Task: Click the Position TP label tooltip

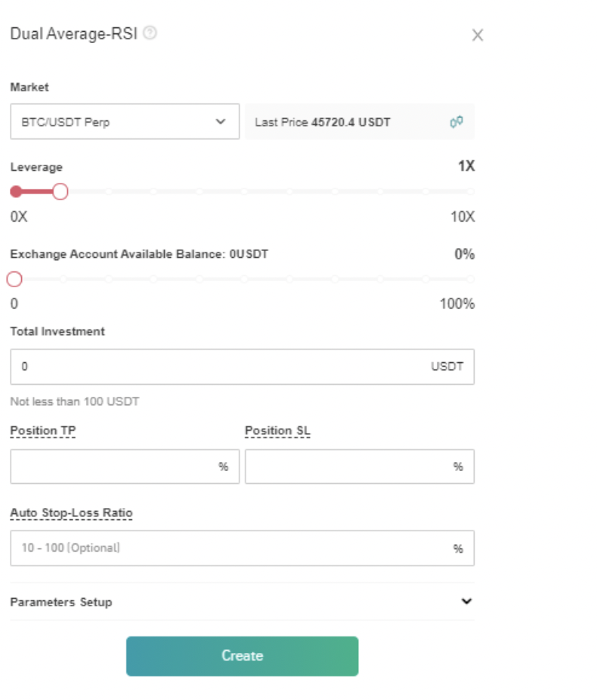Action: coord(43,431)
